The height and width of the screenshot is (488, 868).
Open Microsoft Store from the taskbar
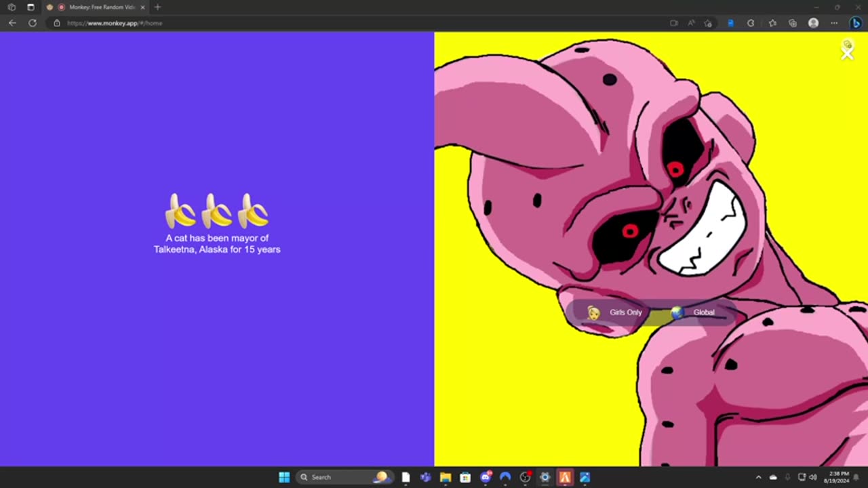(x=465, y=477)
